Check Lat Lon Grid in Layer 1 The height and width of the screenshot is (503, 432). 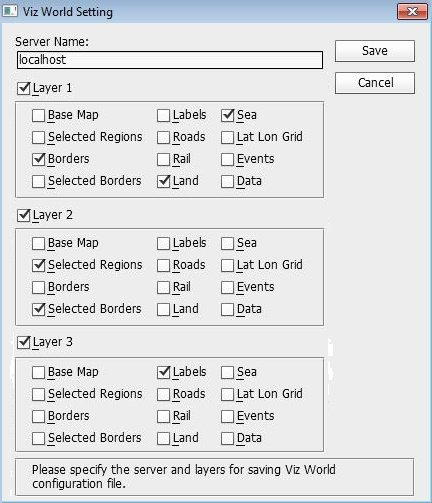(227, 138)
